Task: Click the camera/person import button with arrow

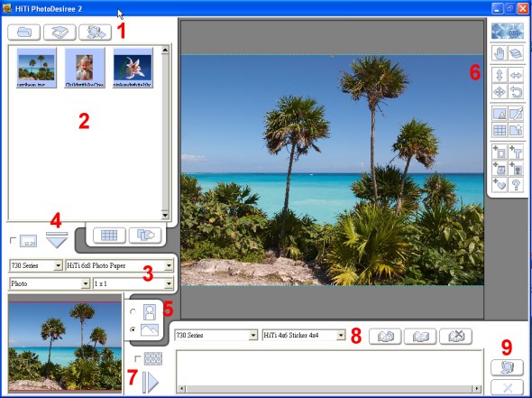Action: [96, 32]
